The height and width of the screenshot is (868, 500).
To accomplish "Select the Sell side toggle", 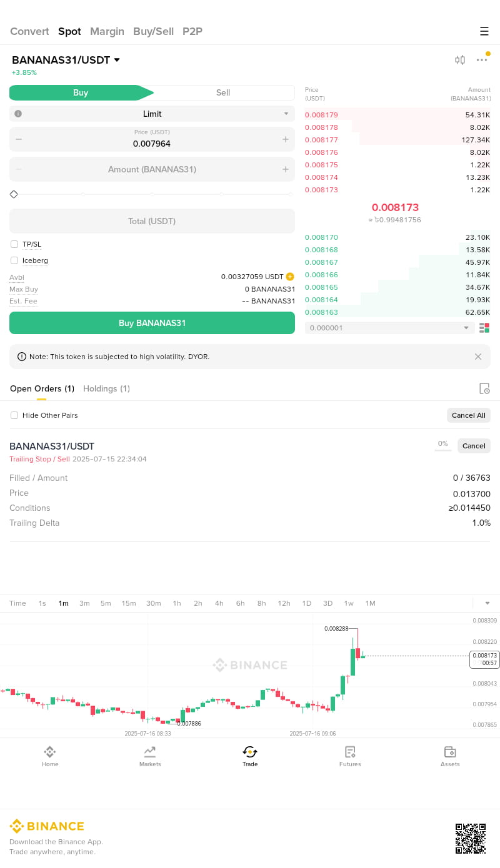I will 223,92.
